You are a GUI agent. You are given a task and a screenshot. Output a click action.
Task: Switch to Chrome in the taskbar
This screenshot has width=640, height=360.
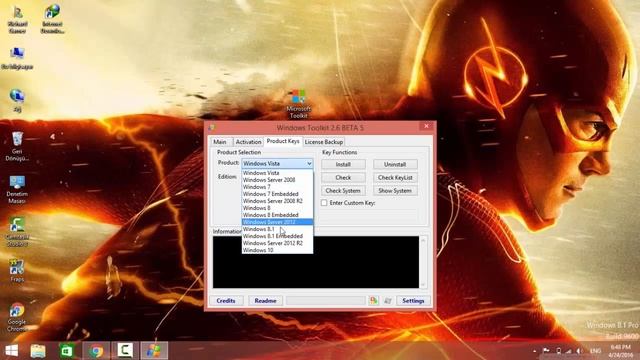point(96,351)
